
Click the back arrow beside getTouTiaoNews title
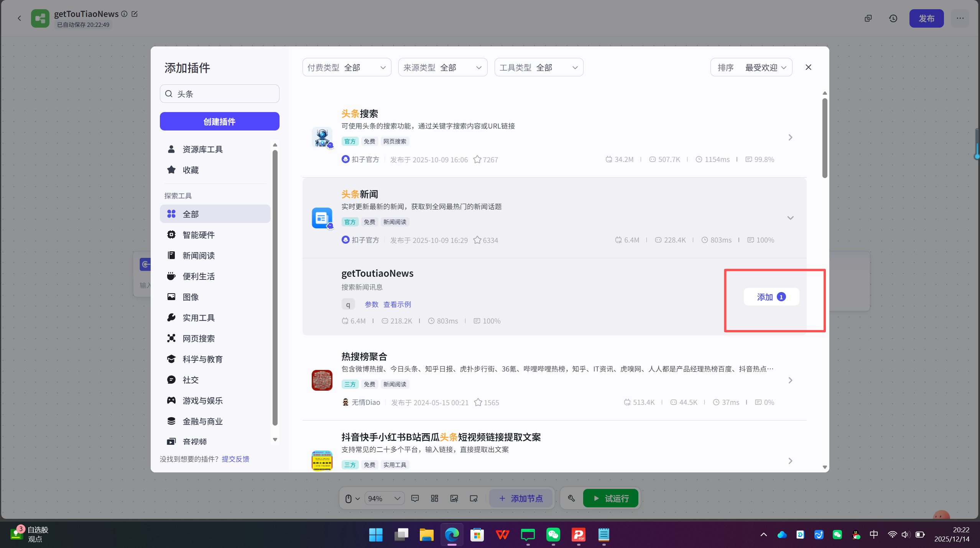point(19,18)
